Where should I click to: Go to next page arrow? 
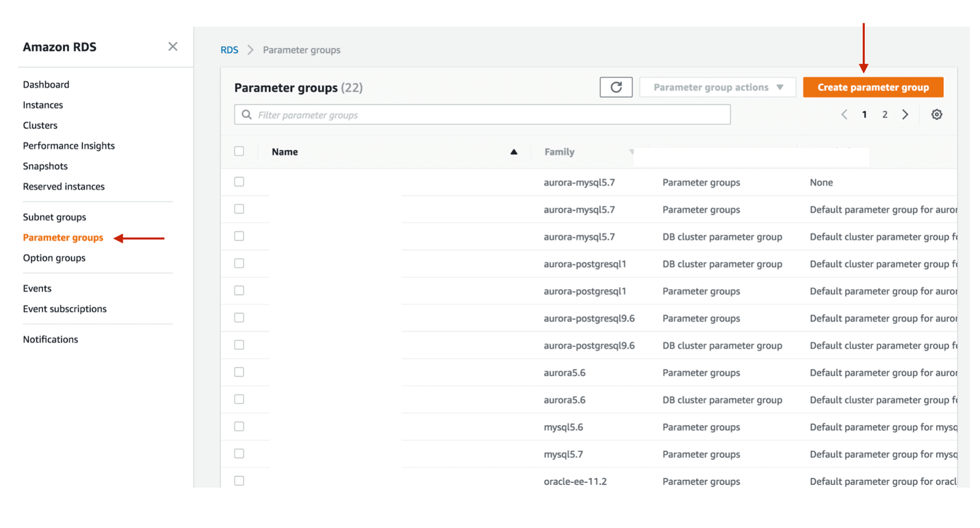(905, 114)
